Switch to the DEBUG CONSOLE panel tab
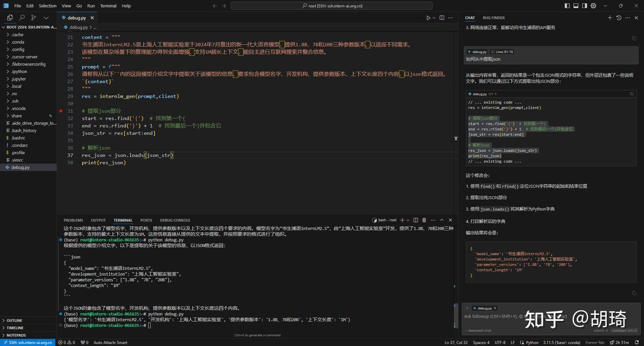 (x=175, y=220)
